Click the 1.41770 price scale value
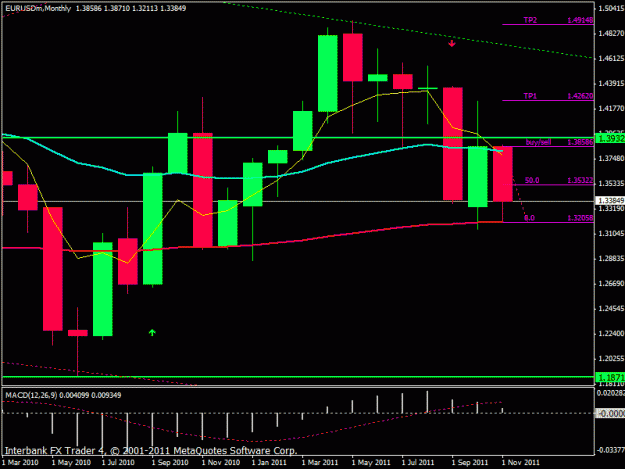 (x=611, y=108)
